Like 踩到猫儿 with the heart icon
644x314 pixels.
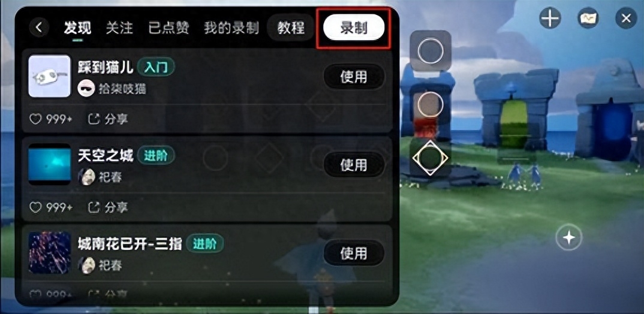pos(36,119)
